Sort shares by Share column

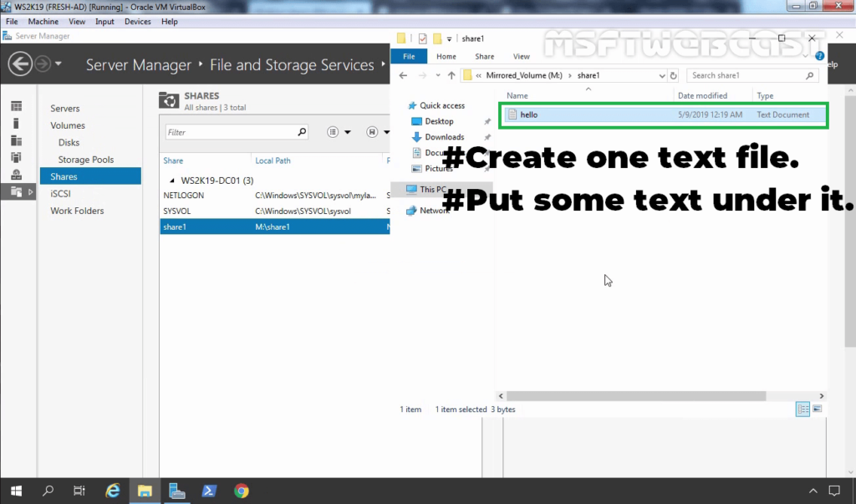173,160
